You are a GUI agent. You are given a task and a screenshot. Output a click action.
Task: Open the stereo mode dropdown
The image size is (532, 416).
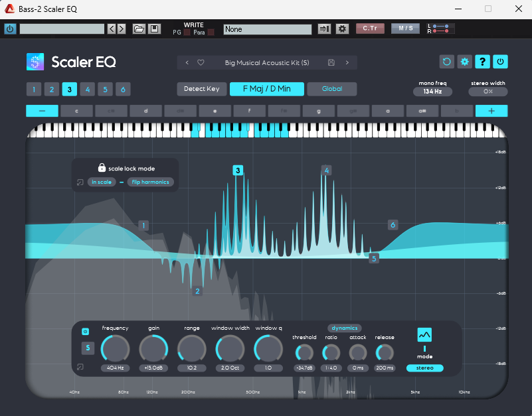[425, 368]
